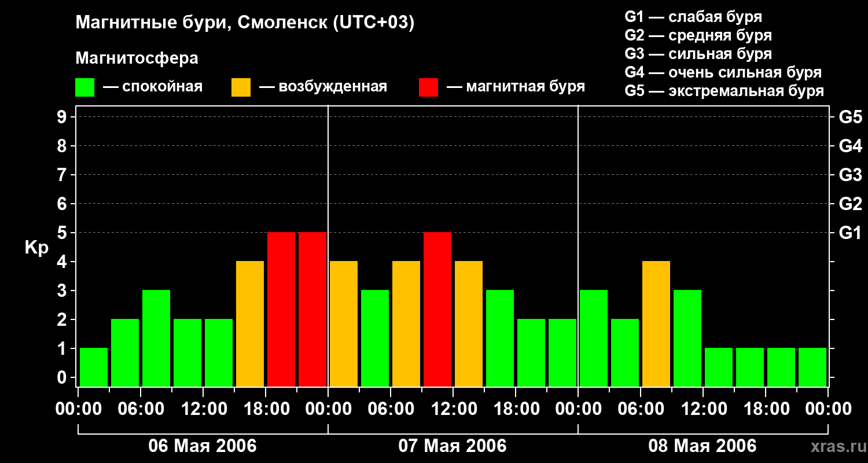Select the green 15:00–18:00 bar on 07 May
The height and width of the screenshot is (463, 868).
point(500,338)
